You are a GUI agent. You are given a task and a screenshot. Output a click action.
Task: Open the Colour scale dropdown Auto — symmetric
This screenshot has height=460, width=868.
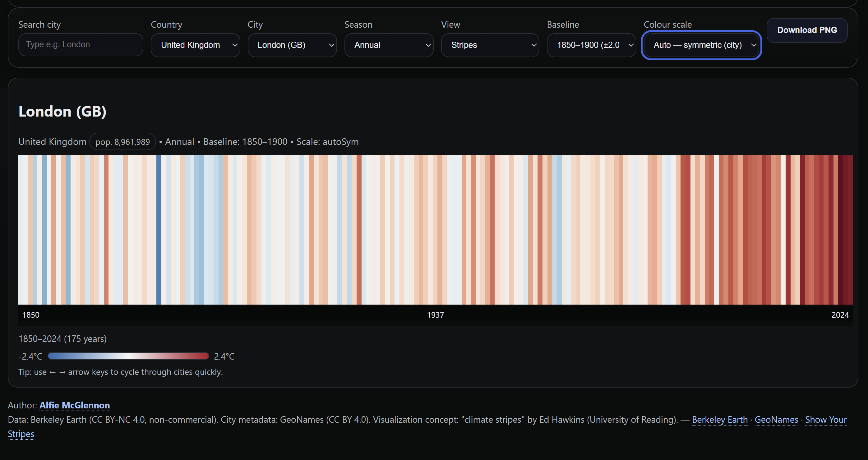coord(701,45)
